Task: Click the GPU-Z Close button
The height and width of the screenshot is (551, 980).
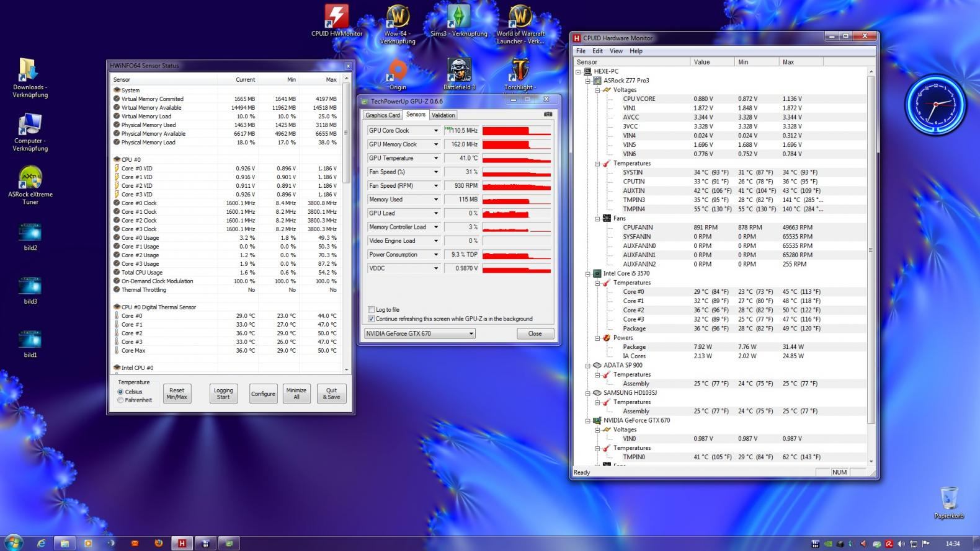Action: pos(535,333)
